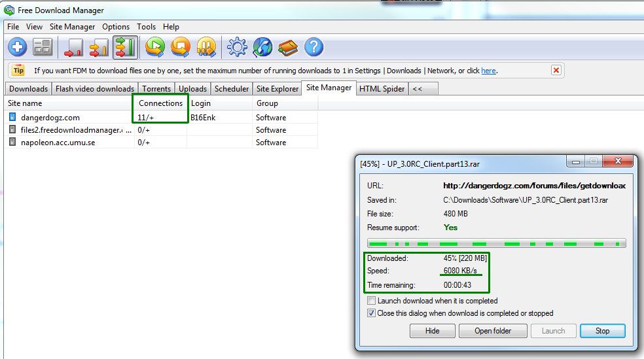Click the yellow Tip label icon
Viewport: 644px width, 359px height.
(18, 70)
